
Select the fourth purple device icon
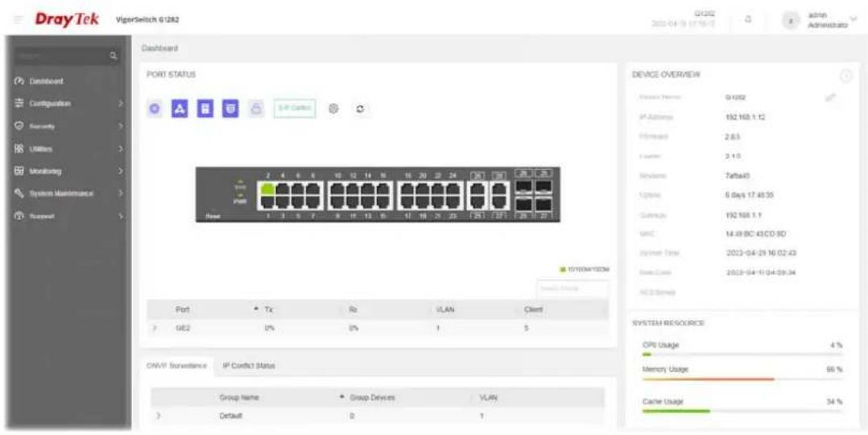(230, 110)
